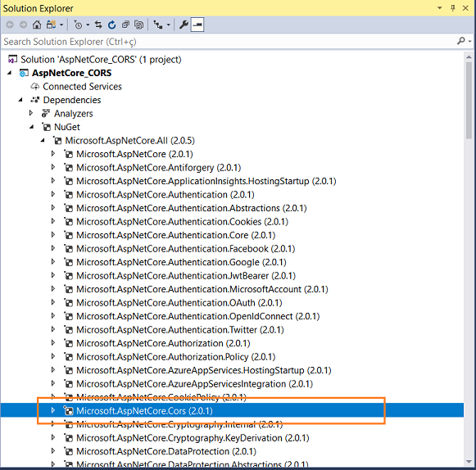Click the Forward navigation arrow in toolbar
Image resolution: width=476 pixels, height=470 pixels.
click(x=23, y=25)
